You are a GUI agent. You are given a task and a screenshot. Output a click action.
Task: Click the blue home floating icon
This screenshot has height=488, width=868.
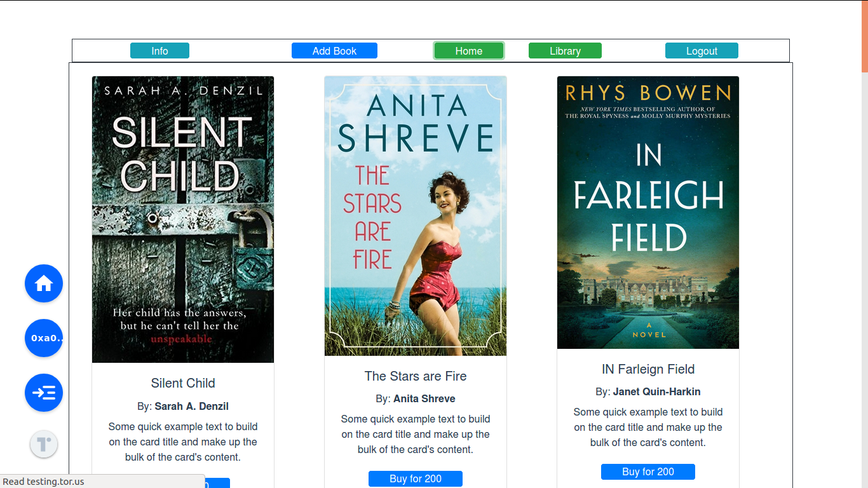tap(44, 283)
